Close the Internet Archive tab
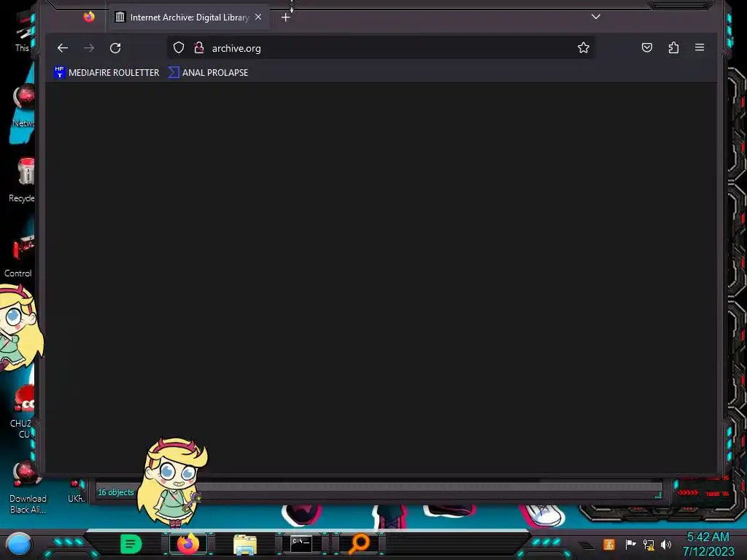 click(258, 17)
